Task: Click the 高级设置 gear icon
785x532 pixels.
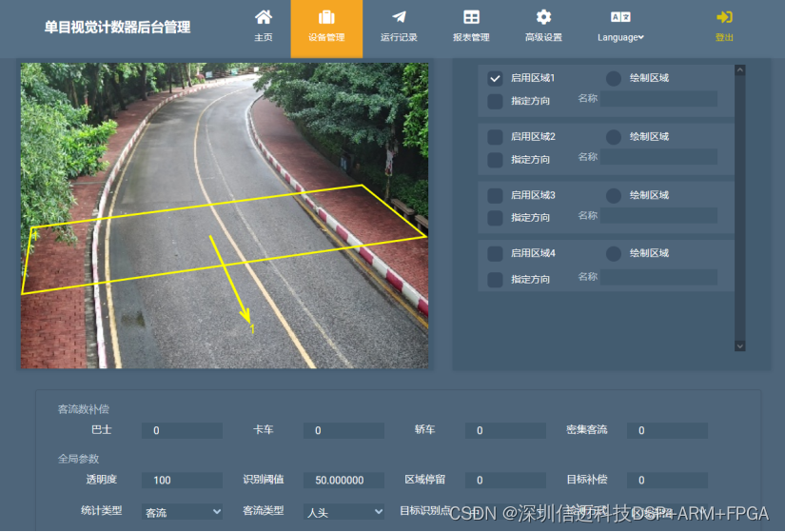Action: click(x=543, y=17)
